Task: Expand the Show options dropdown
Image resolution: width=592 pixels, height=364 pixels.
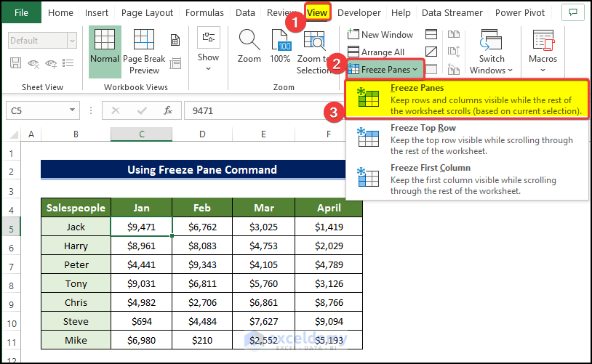Action: click(x=208, y=49)
